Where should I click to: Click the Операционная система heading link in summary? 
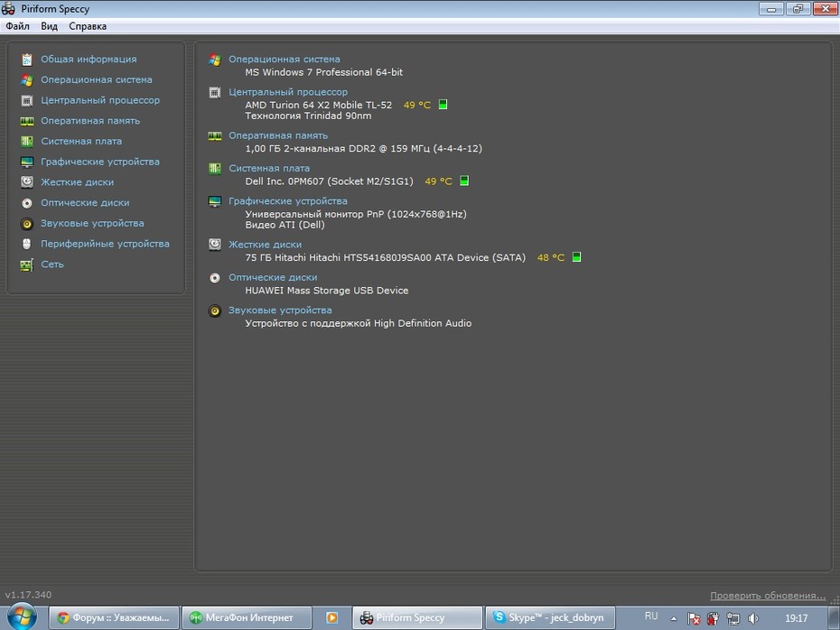(x=285, y=60)
